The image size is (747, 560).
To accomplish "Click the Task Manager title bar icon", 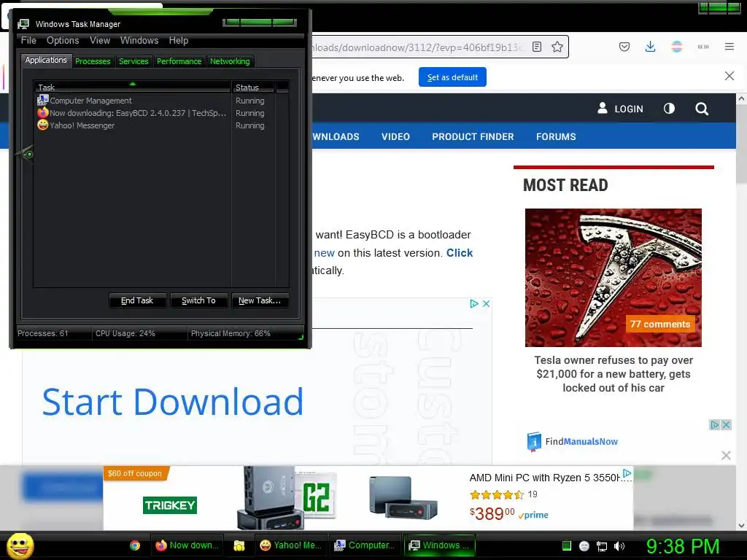I will (x=23, y=24).
